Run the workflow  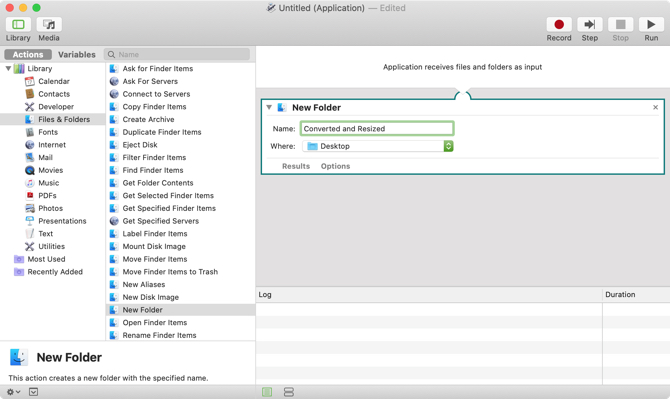(x=651, y=25)
